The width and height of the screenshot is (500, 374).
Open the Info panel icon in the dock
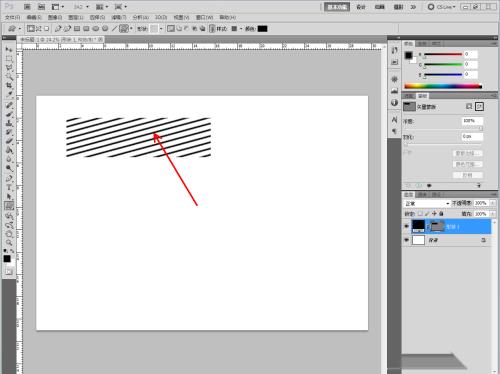tap(395, 103)
